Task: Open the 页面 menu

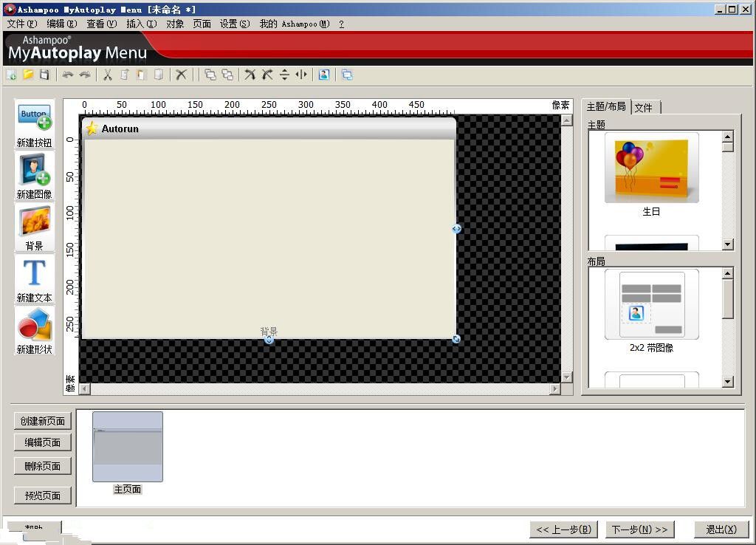Action: point(202,24)
